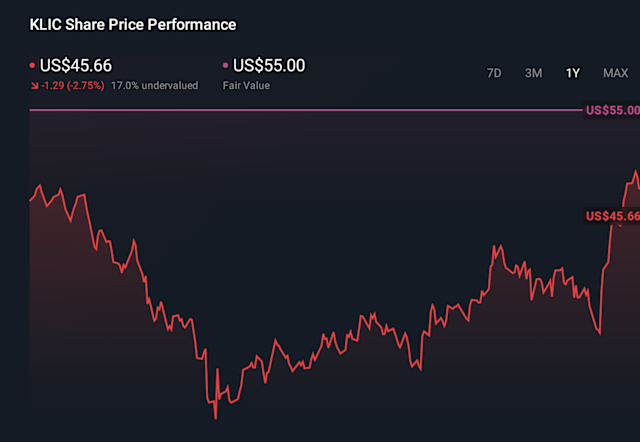Screen dimensions: 640x442
Task: Show the MAX price history
Action: point(615,73)
